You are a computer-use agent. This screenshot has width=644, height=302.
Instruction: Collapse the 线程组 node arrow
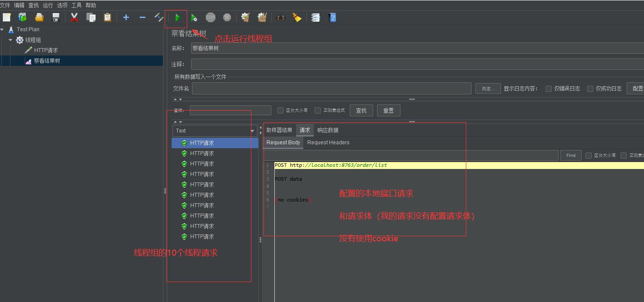(10, 40)
